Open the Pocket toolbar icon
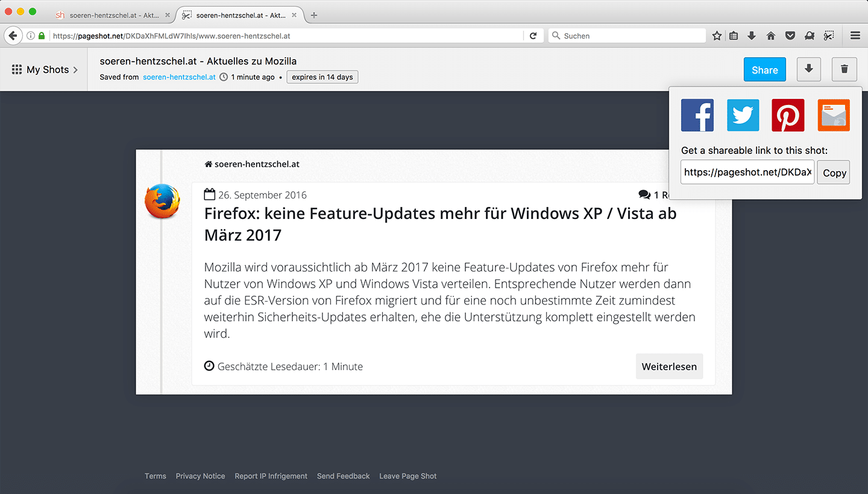This screenshot has height=494, width=868. [790, 36]
